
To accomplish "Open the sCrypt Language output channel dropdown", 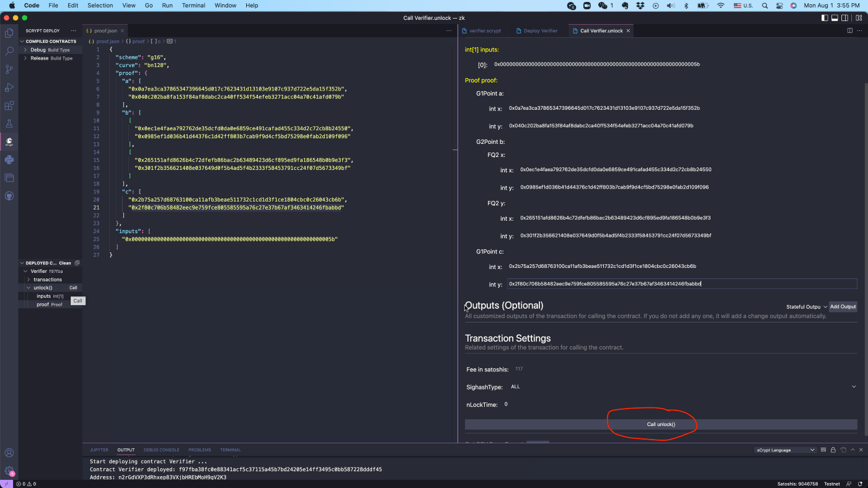I will (x=786, y=450).
